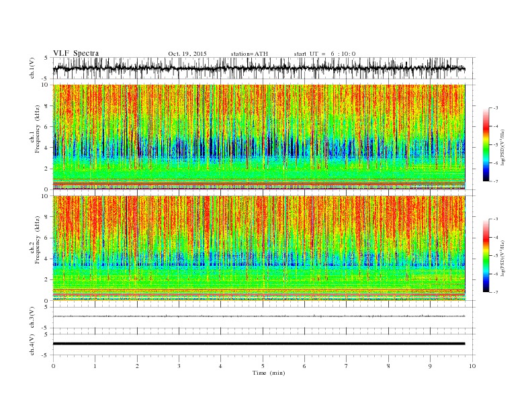Click the '8' kHz tick on the ch.1 frequency axis
The height and width of the screenshot is (411, 532).
(x=46, y=106)
